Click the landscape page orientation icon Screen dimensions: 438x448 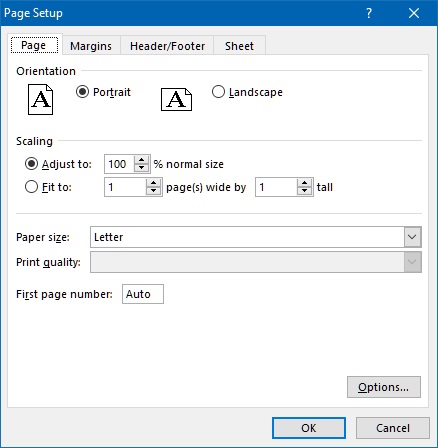(176, 99)
